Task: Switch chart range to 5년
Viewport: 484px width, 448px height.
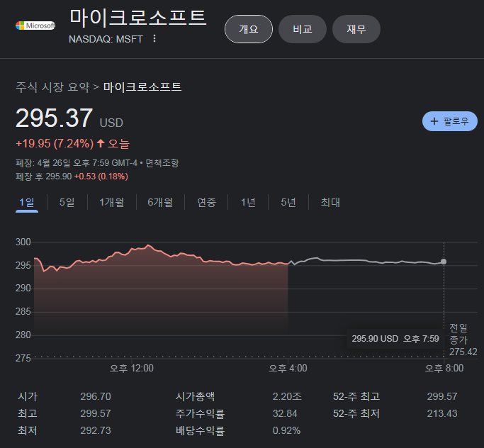Action: pyautogui.click(x=288, y=203)
